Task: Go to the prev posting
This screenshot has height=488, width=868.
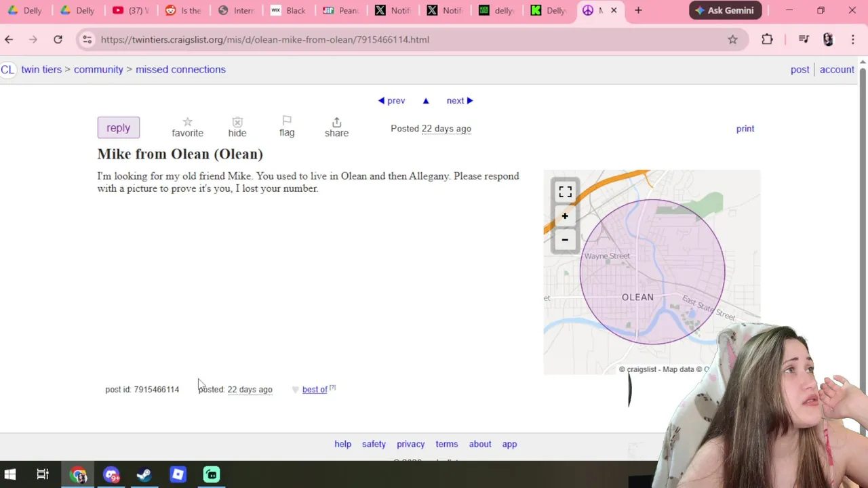Action: click(391, 100)
